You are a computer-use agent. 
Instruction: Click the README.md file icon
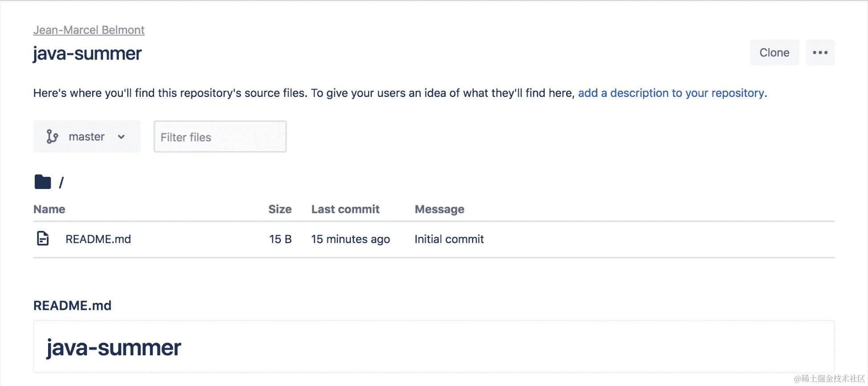(x=43, y=239)
